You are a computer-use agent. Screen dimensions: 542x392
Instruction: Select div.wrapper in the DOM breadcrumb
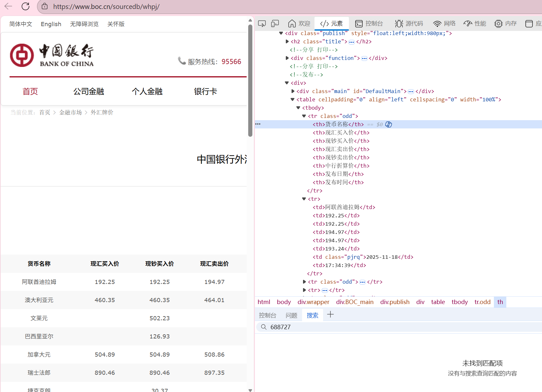(314, 302)
